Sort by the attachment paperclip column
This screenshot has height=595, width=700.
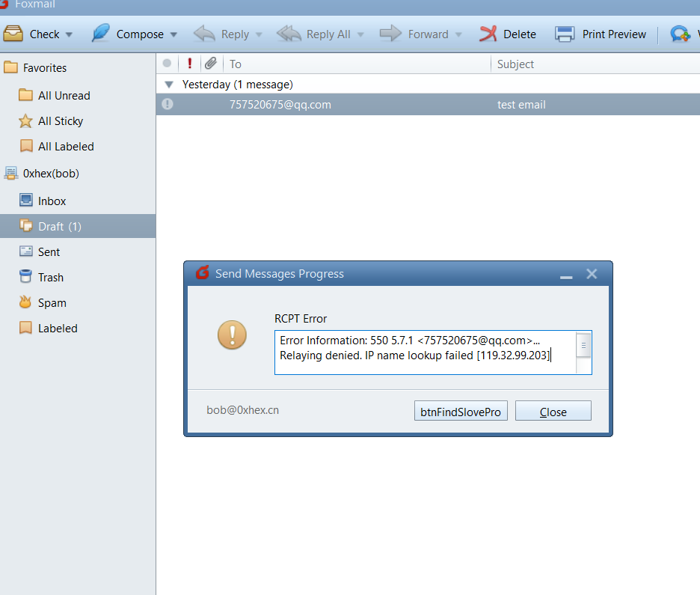tap(211, 63)
